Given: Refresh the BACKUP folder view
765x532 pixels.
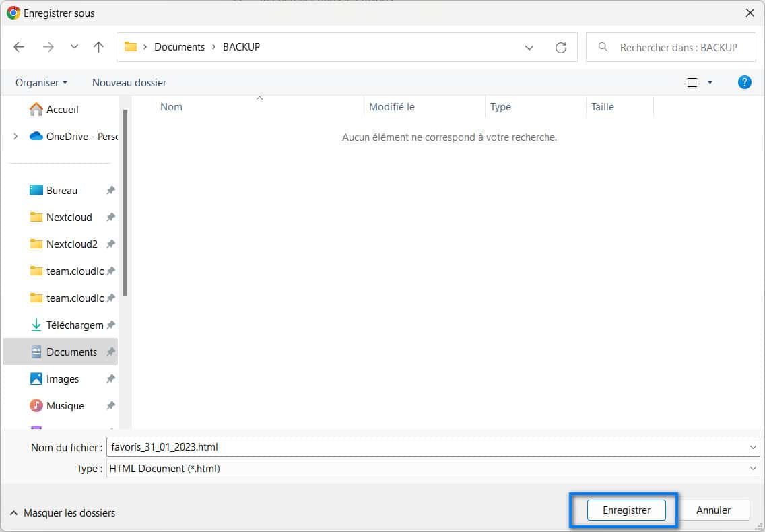Looking at the screenshot, I should 561,47.
